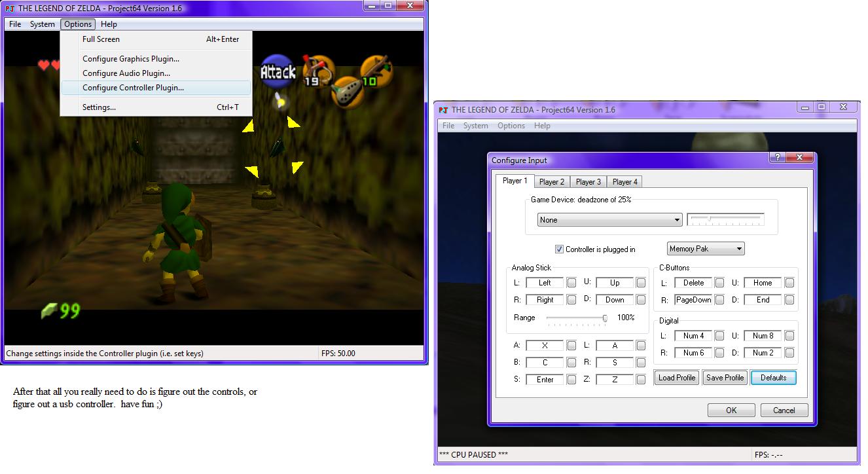Viewport: 868px width, 474px height.
Task: Click the B button field showing C
Action: point(545,363)
